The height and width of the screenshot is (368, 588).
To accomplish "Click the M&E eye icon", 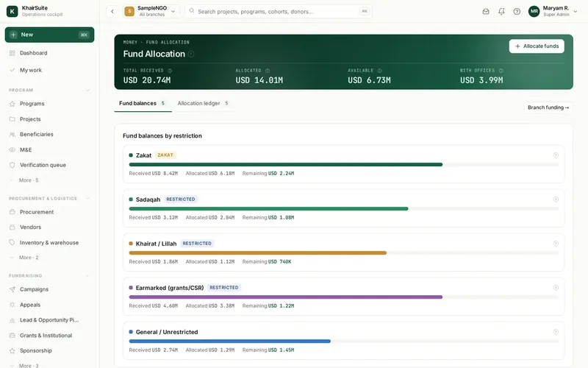I will click(x=12, y=149).
